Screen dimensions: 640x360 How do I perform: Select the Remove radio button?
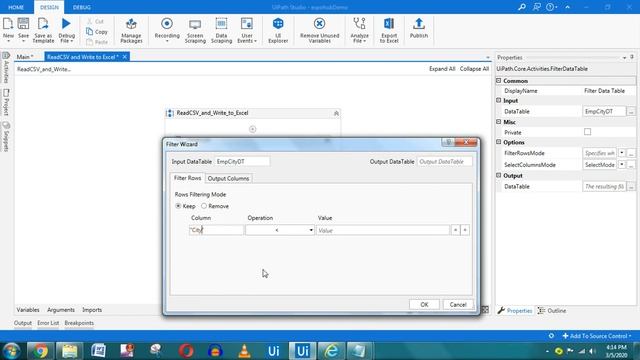tap(204, 206)
